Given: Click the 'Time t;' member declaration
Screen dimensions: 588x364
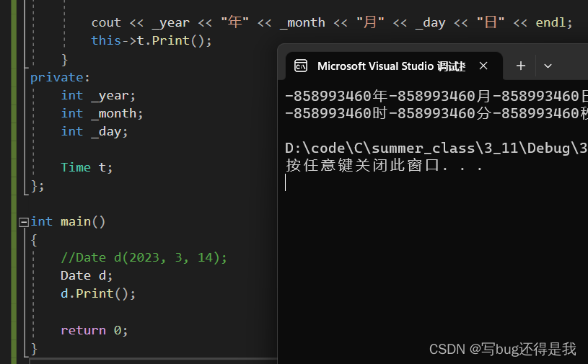Looking at the screenshot, I should coord(87,167).
